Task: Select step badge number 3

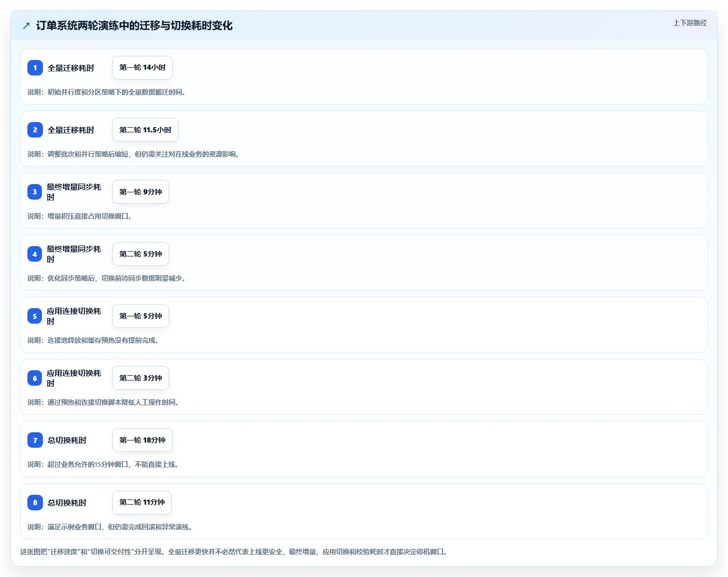Action: (35, 192)
